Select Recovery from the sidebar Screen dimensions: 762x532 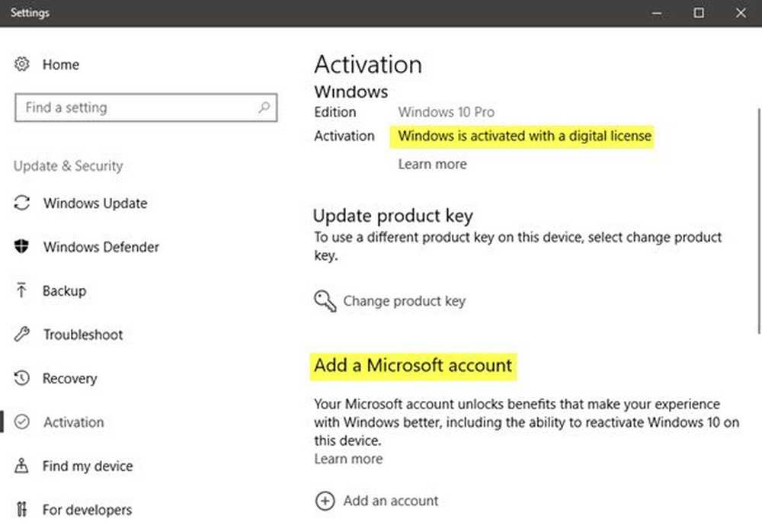point(70,378)
